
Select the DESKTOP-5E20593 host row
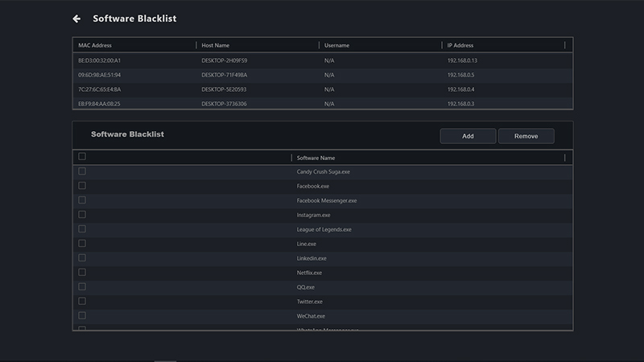click(225, 89)
